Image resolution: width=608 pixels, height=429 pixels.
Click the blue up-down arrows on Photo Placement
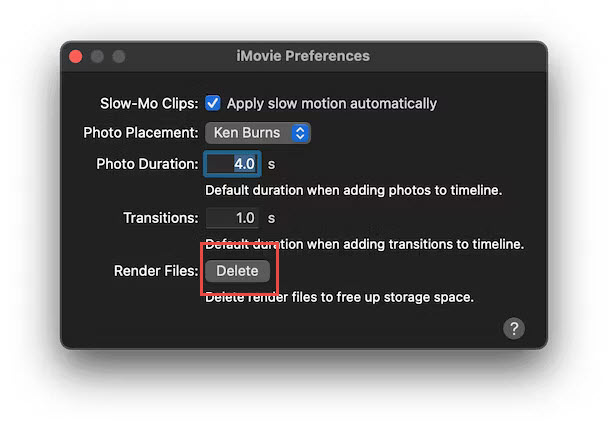[x=300, y=132]
